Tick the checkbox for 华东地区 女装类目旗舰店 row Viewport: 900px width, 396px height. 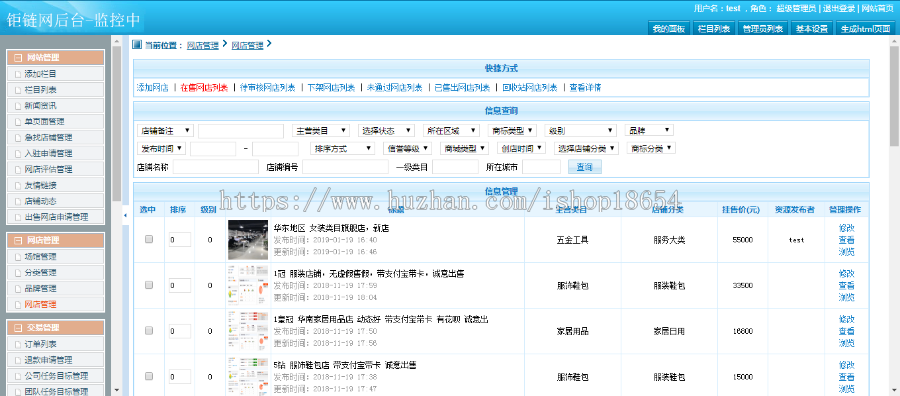149,240
